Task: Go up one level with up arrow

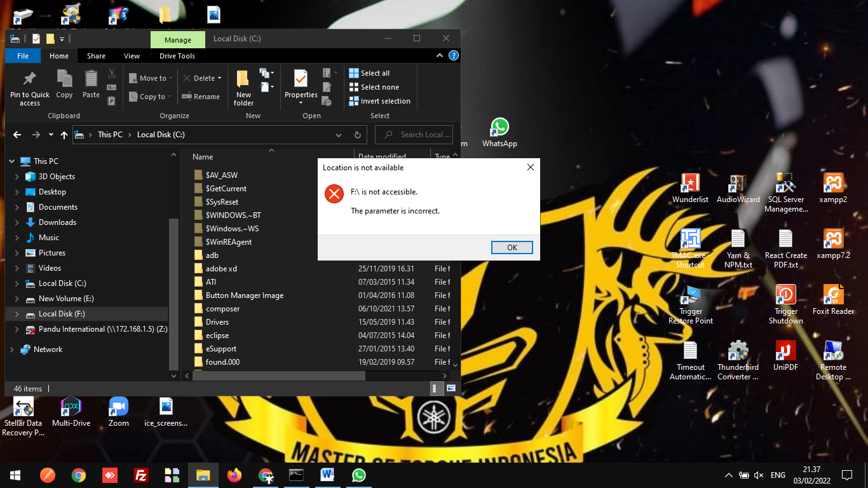Action: 64,135
